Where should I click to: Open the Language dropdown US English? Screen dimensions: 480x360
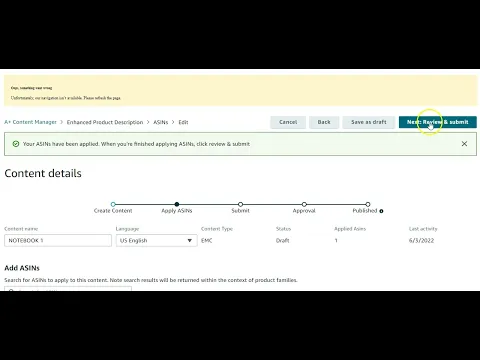pos(156,240)
